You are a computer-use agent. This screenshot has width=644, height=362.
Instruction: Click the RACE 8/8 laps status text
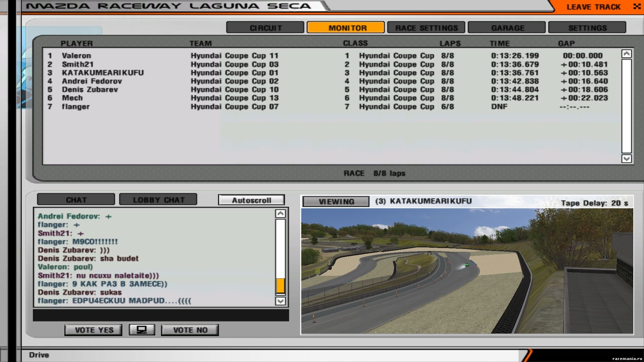(374, 173)
